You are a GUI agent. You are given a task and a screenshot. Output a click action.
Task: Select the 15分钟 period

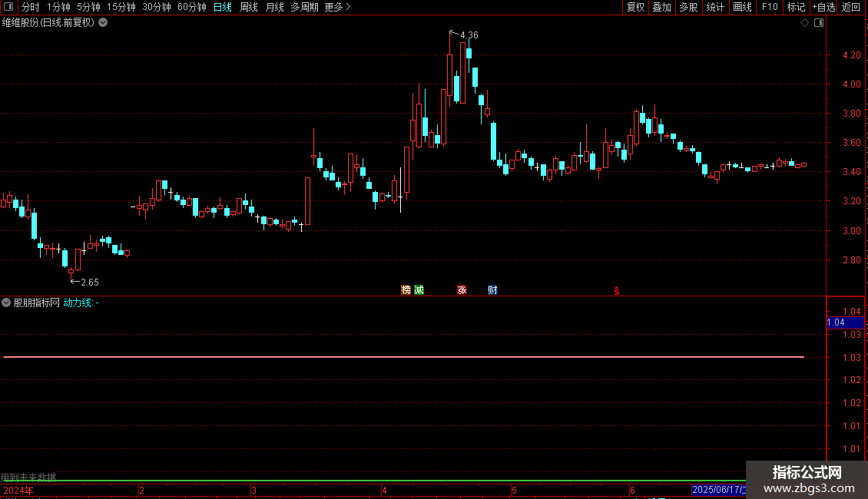pyautogui.click(x=121, y=7)
